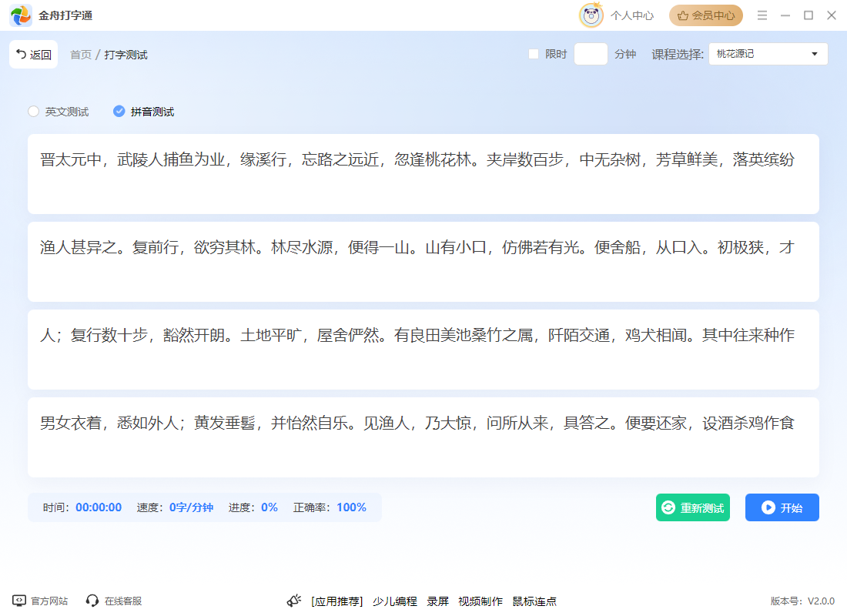Click the 正确率 accuracy value 100%

(352, 507)
